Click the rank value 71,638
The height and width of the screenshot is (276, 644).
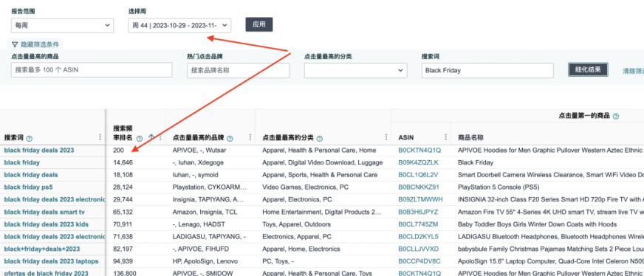click(x=123, y=237)
